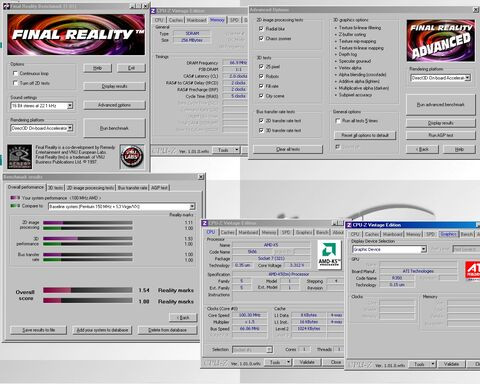Click the purple 'Your system performance' legend icon
480x384 pixels.
(15, 198)
